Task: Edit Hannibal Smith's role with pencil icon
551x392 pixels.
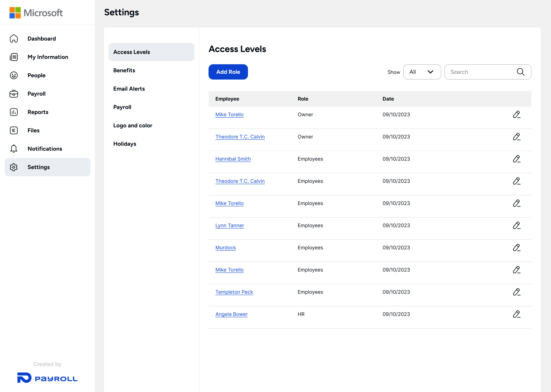Action: [517, 159]
